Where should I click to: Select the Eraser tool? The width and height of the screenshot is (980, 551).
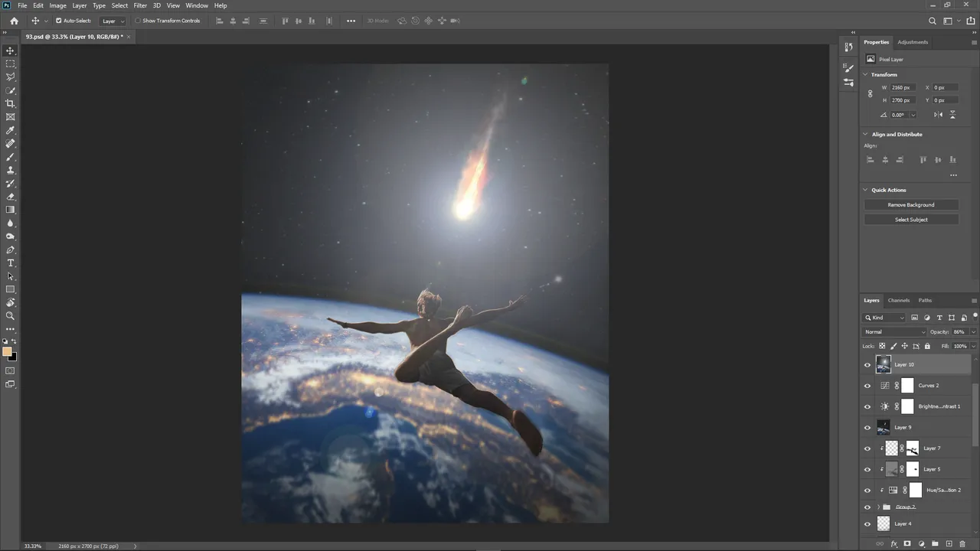(x=10, y=197)
